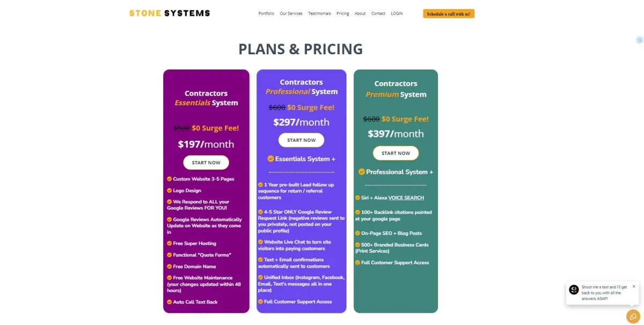Click the checkmark icon beside Essentials System +
Screen dimensions: 644x325
tap(270, 158)
